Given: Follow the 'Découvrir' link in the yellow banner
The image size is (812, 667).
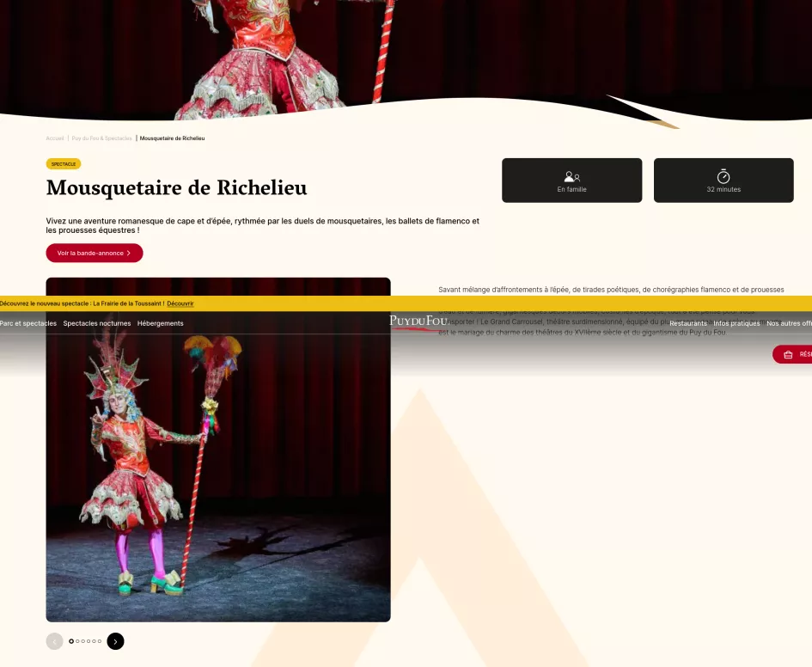Looking at the screenshot, I should click(180, 303).
